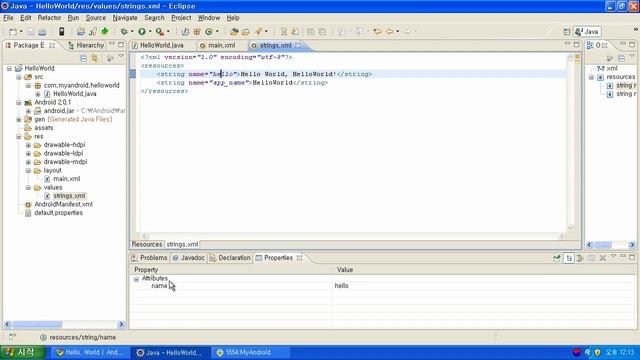Click the Back navigation arrow icon

(389, 31)
